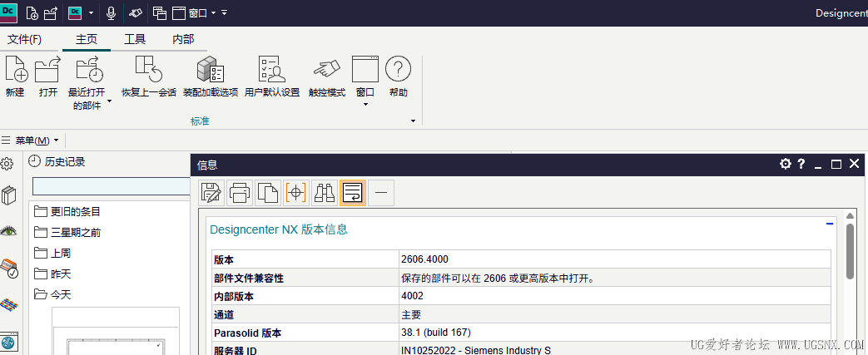The width and height of the screenshot is (868, 355).
Task: Open 信息 window settings gear
Action: [x=785, y=164]
